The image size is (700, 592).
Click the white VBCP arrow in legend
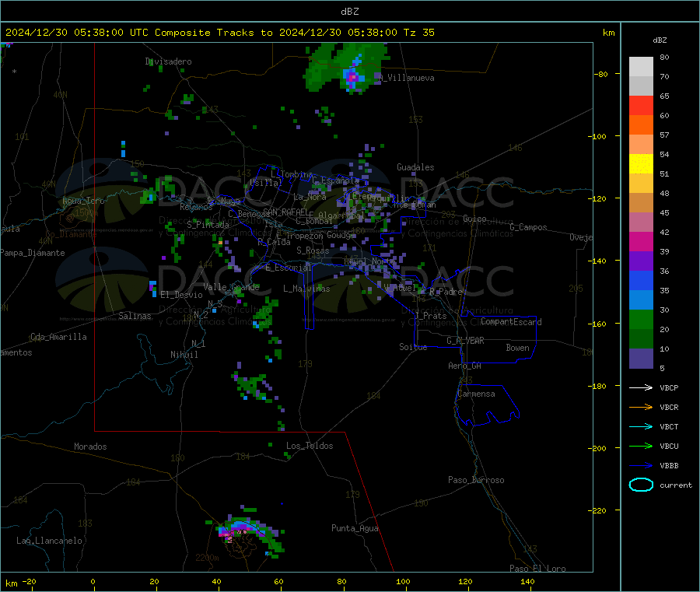tap(641, 387)
